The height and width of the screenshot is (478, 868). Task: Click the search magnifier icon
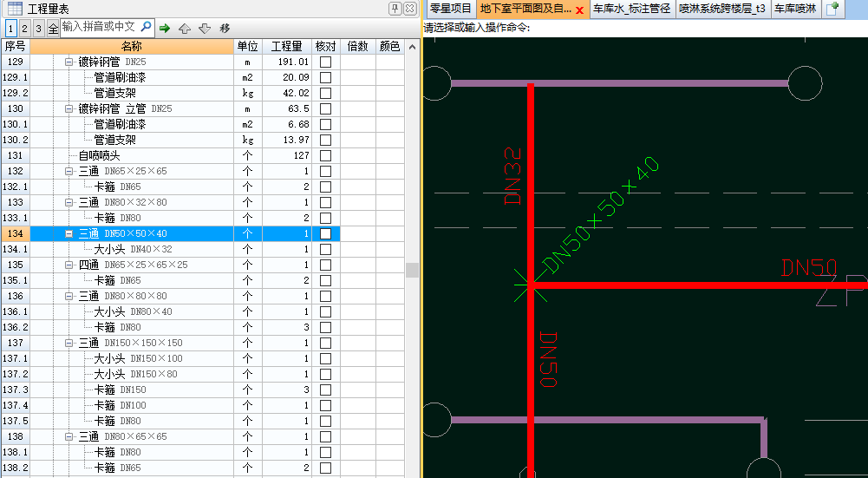click(x=146, y=27)
